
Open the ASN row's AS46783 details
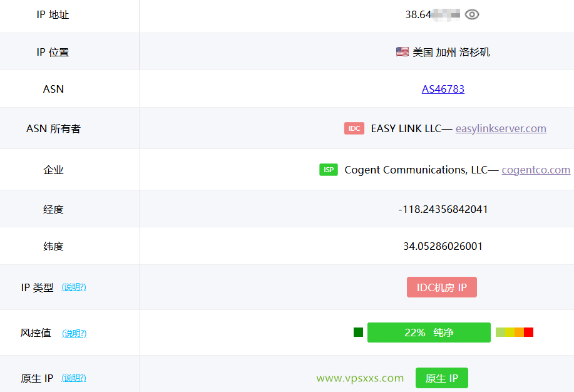coord(443,89)
